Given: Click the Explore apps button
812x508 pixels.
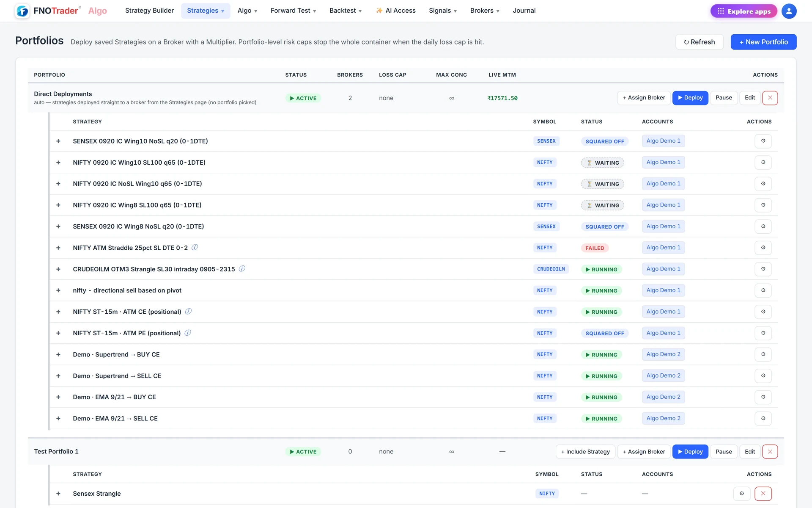Looking at the screenshot, I should (744, 11).
